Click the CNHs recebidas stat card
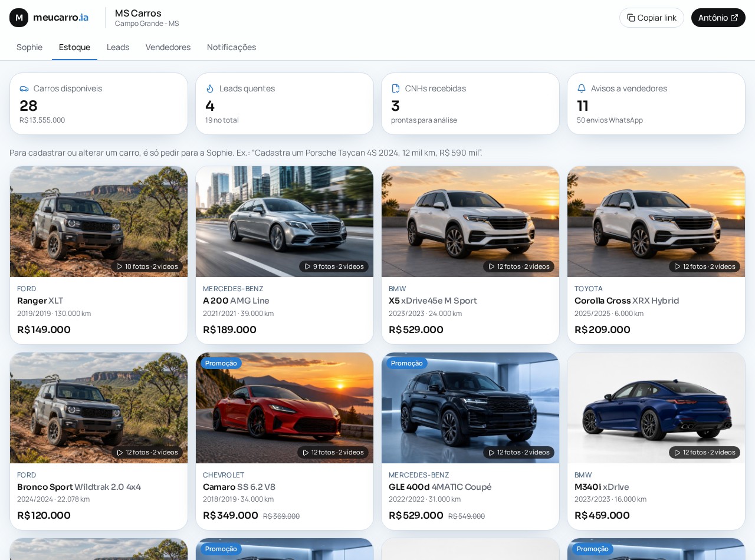 click(x=470, y=104)
